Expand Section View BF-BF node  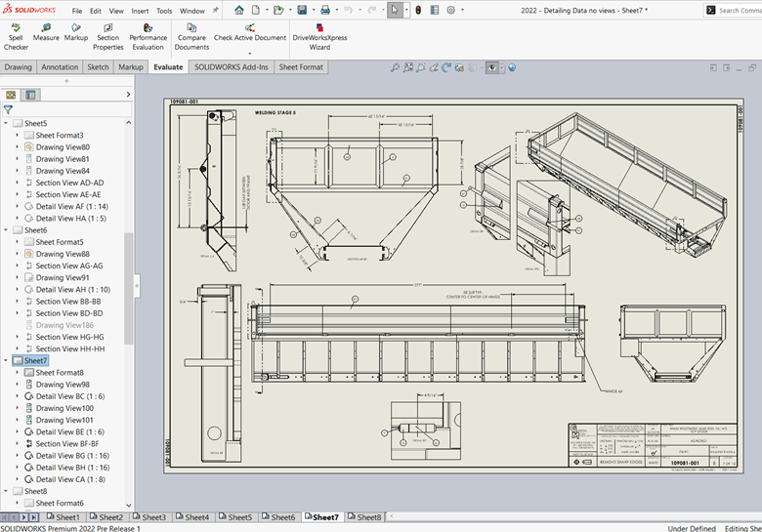tap(17, 444)
